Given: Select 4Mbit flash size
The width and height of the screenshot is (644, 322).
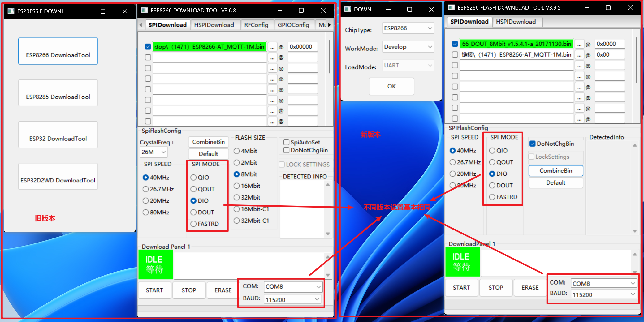Looking at the screenshot, I should pos(245,151).
